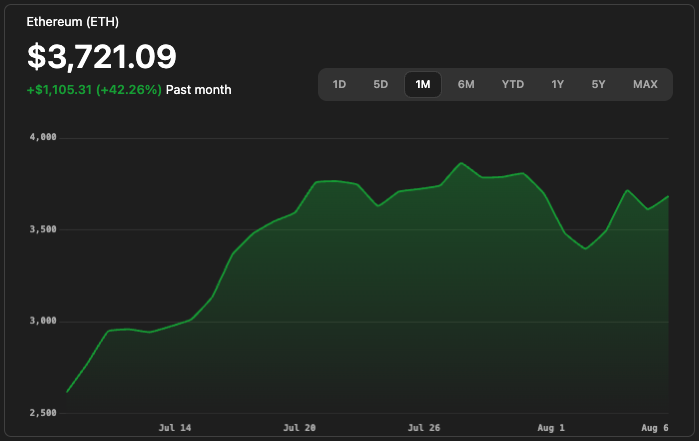Click the Jul 14 date label
This screenshot has width=699, height=441.
[175, 428]
